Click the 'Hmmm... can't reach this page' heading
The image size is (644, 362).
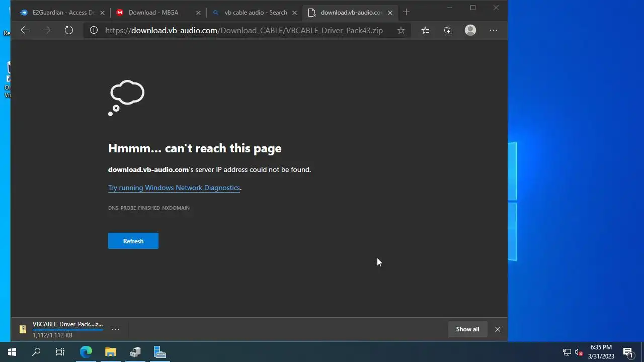click(x=195, y=148)
